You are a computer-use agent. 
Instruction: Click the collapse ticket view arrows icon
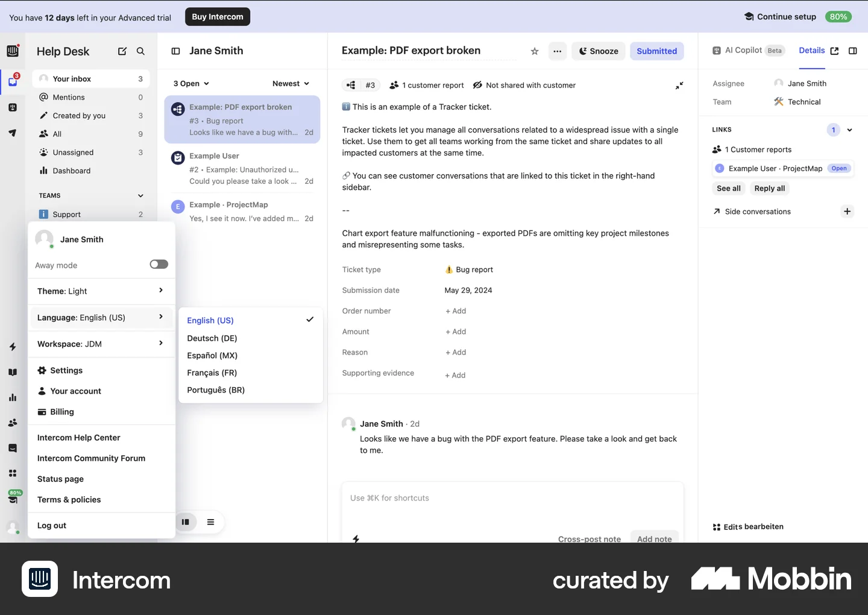coord(679,86)
